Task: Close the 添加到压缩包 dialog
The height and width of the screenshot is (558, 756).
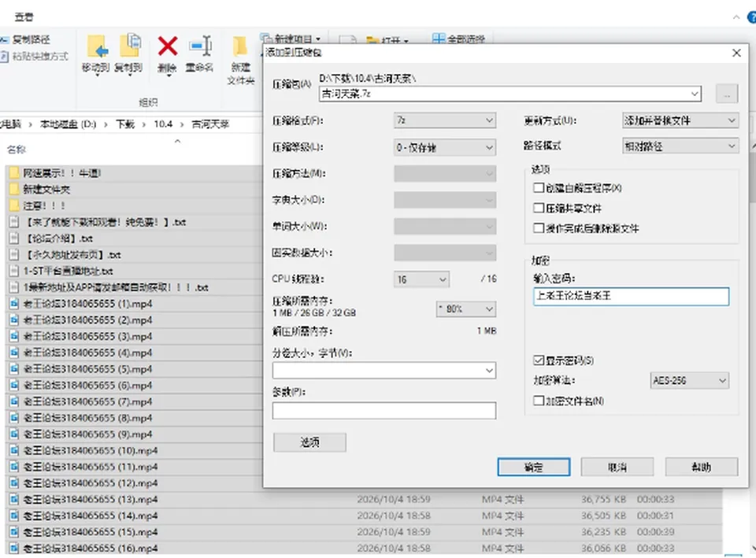Action: point(736,53)
